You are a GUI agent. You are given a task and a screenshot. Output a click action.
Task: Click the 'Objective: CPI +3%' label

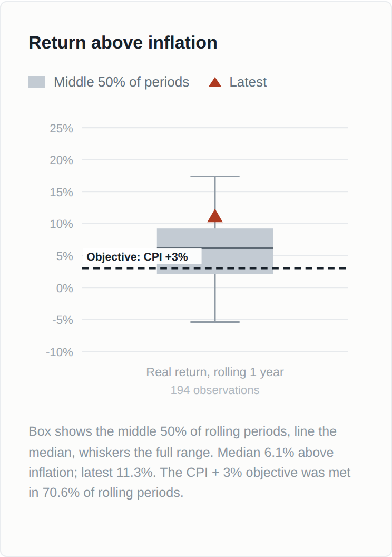[138, 256]
